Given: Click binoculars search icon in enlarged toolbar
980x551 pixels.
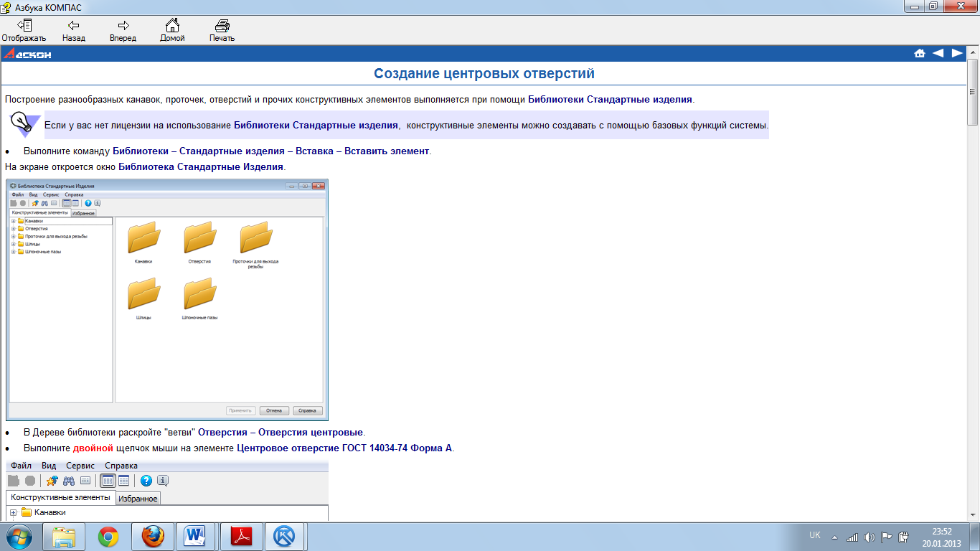Looking at the screenshot, I should (69, 481).
